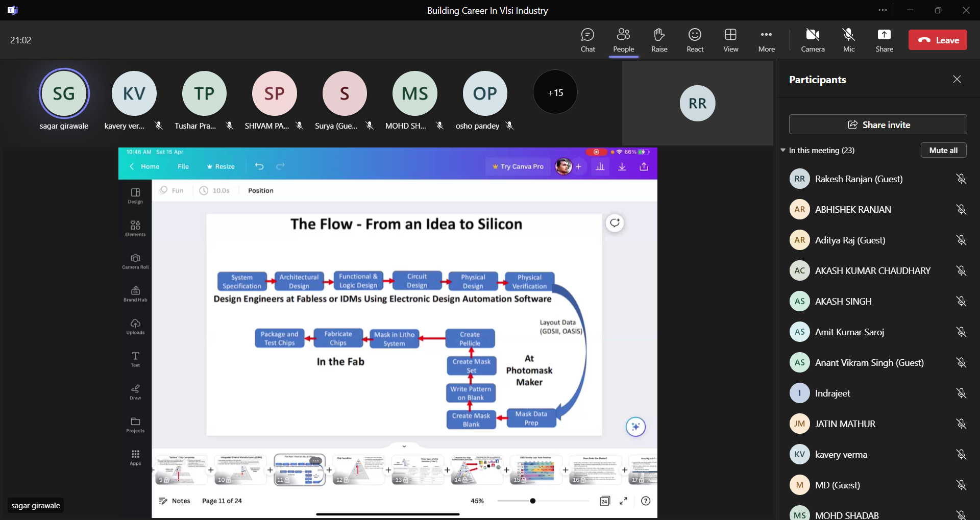
Task: Open Teams window more options ellipsis
Action: pyautogui.click(x=883, y=10)
